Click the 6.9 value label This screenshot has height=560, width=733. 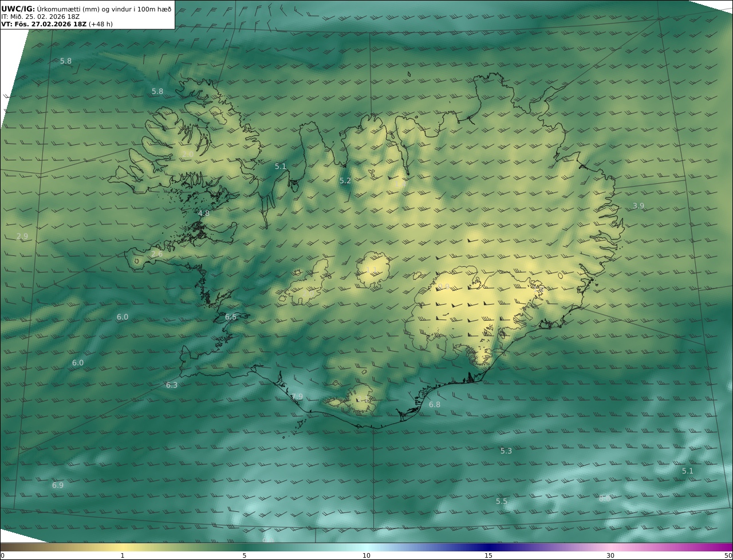pyautogui.click(x=57, y=486)
